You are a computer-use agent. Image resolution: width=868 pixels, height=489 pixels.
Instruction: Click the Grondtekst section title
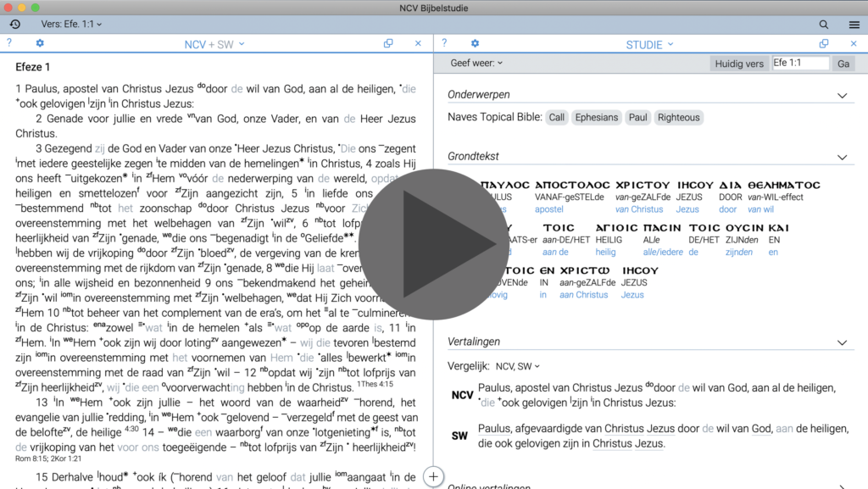473,157
